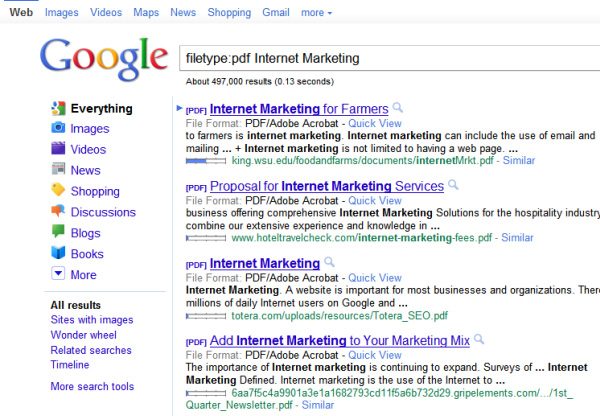This screenshot has height=416, width=600.
Task: Switch to the Maps tab in top bar
Action: pos(146,13)
